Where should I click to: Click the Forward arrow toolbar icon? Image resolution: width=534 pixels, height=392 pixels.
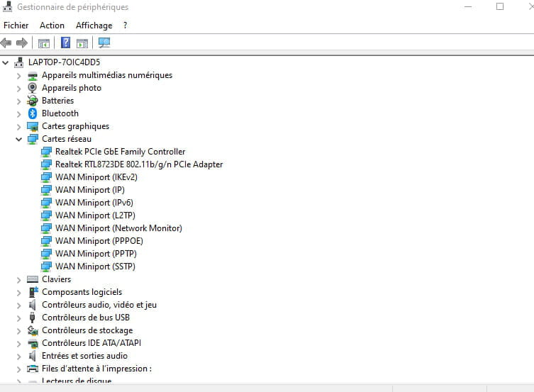click(x=22, y=43)
